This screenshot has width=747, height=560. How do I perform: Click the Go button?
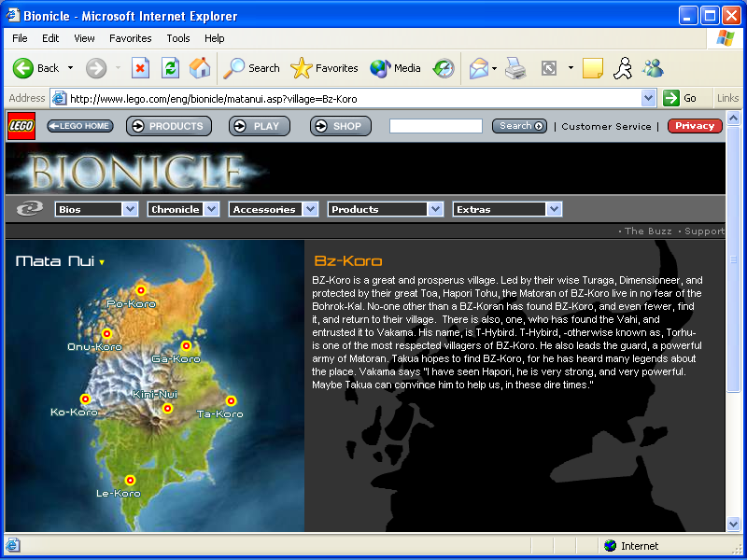coord(681,99)
